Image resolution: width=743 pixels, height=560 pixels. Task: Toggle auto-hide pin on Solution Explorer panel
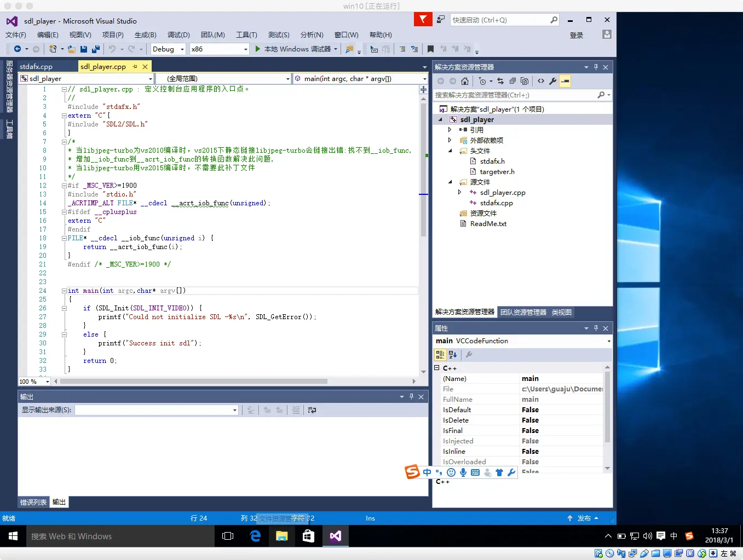click(596, 67)
